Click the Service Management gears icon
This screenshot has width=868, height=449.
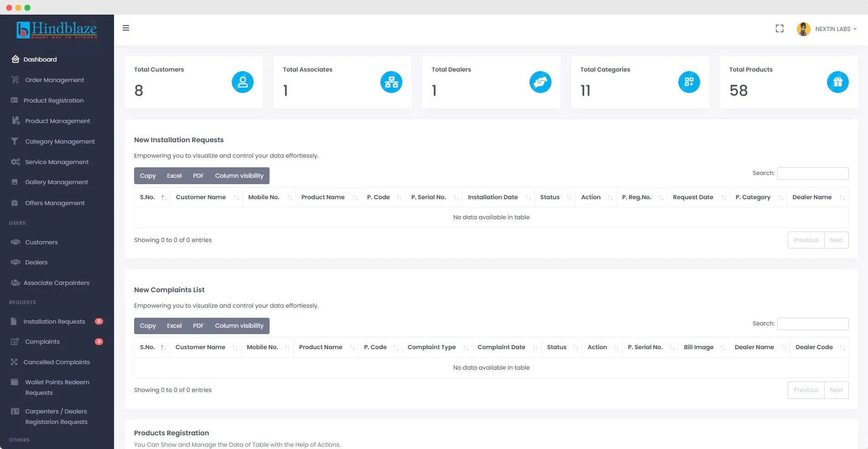pyautogui.click(x=15, y=162)
